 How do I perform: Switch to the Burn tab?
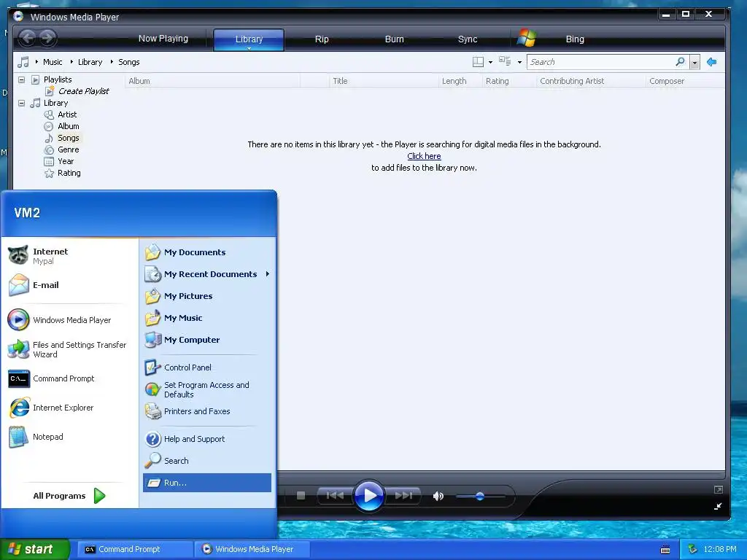[x=394, y=39]
